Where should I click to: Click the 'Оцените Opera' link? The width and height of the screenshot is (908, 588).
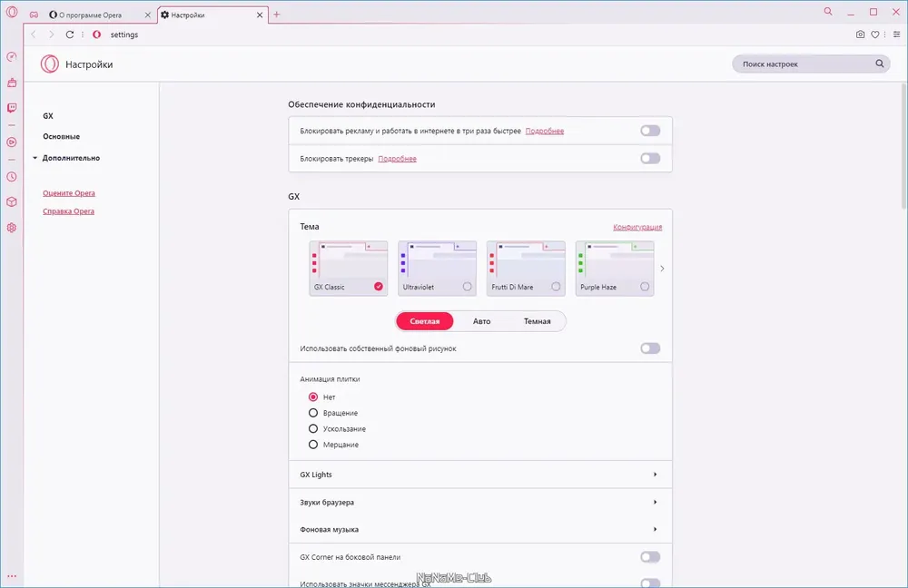[69, 193]
